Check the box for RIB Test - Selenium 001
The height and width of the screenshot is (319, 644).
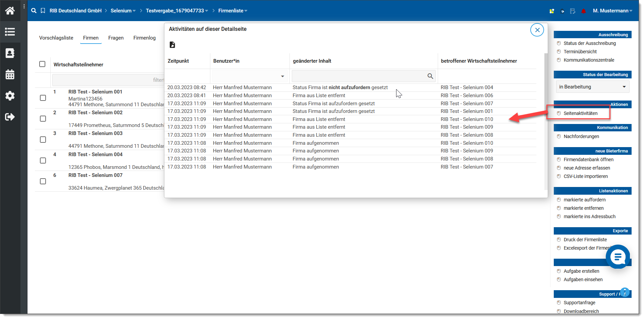43,98
